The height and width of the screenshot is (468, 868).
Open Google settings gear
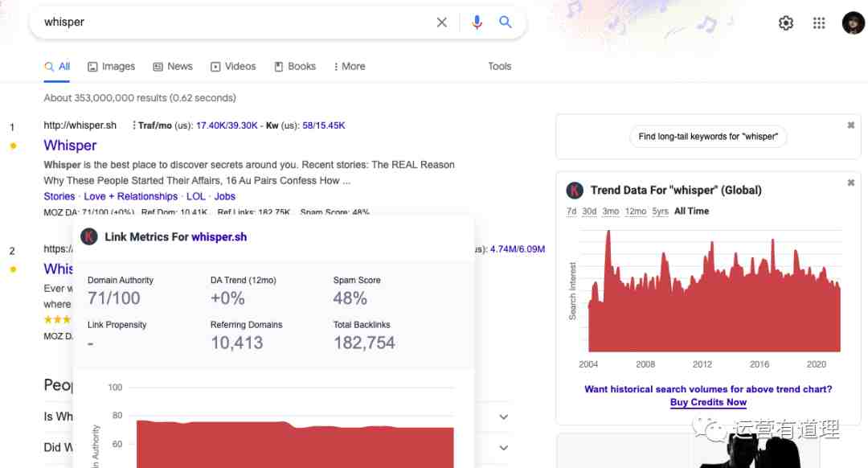[x=785, y=23]
